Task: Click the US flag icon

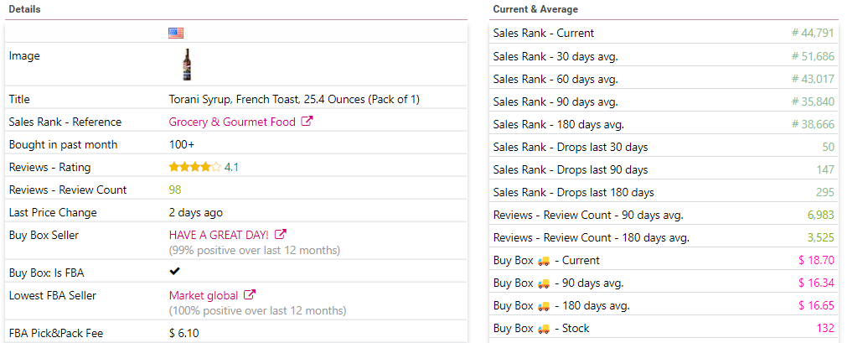Action: coord(176,34)
